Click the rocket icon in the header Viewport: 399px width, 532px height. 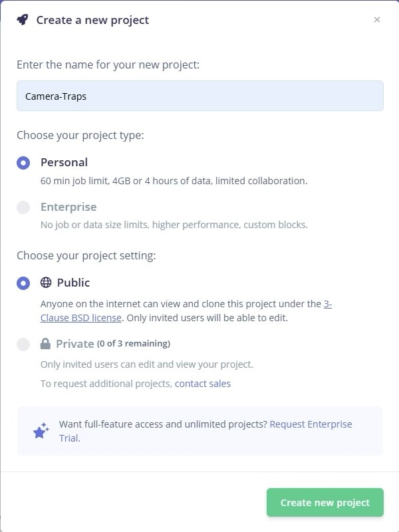pyautogui.click(x=23, y=20)
